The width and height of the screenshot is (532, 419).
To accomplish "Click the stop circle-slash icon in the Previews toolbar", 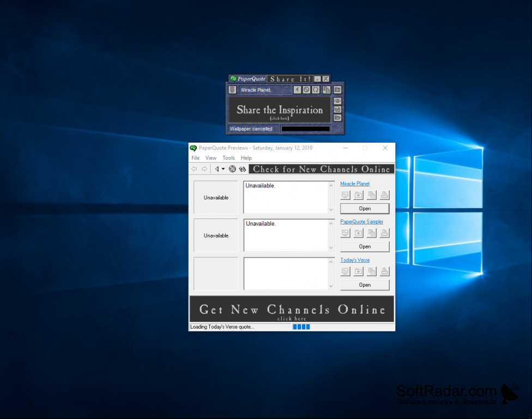I will 232,169.
